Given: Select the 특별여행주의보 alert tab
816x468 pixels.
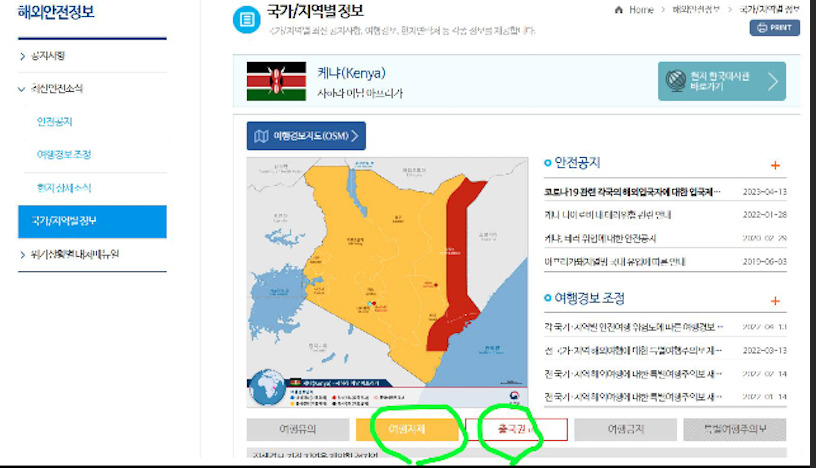Looking at the screenshot, I should pos(735,429).
